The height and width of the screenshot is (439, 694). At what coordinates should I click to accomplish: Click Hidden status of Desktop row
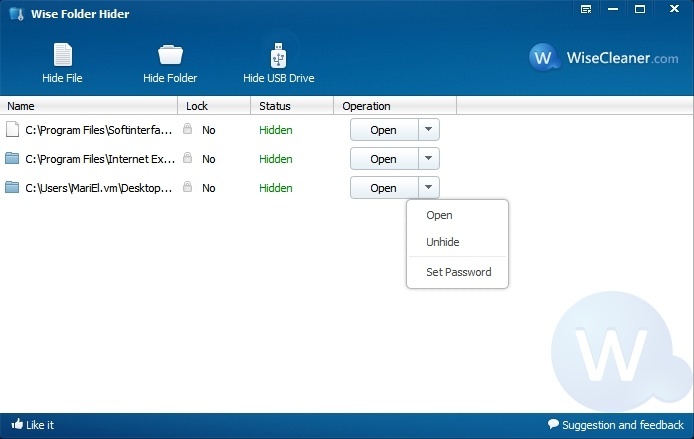coord(276,188)
